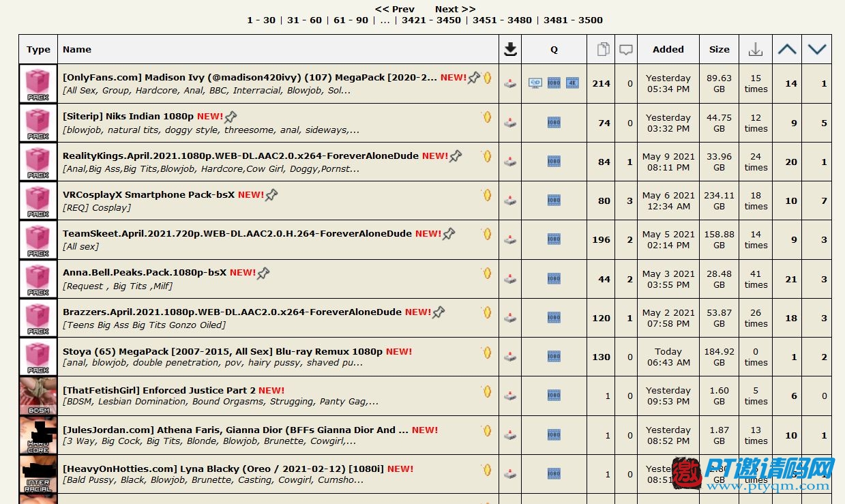The width and height of the screenshot is (845, 504).
Task: Download the RealityKings.April.2021 torrent
Action: tap(510, 162)
